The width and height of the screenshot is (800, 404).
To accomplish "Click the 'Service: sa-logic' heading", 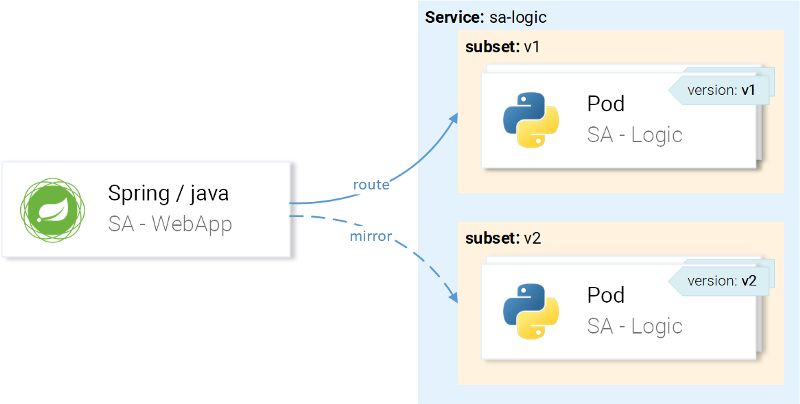I will [x=486, y=17].
